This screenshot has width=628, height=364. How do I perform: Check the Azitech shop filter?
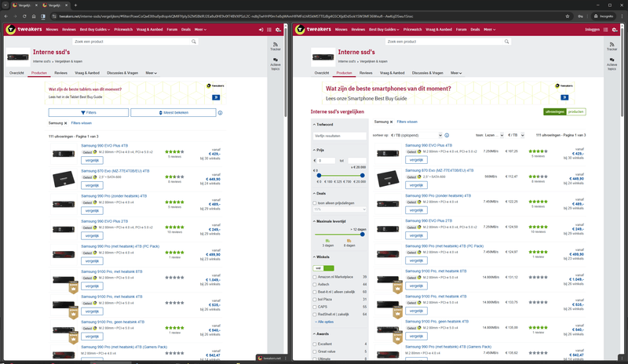(315, 284)
